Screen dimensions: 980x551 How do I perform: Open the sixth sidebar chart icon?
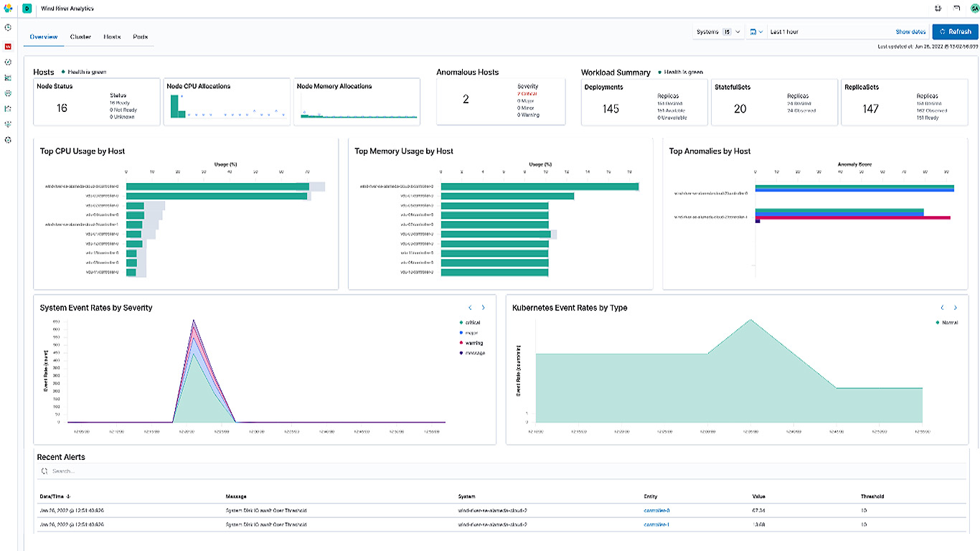[8, 109]
